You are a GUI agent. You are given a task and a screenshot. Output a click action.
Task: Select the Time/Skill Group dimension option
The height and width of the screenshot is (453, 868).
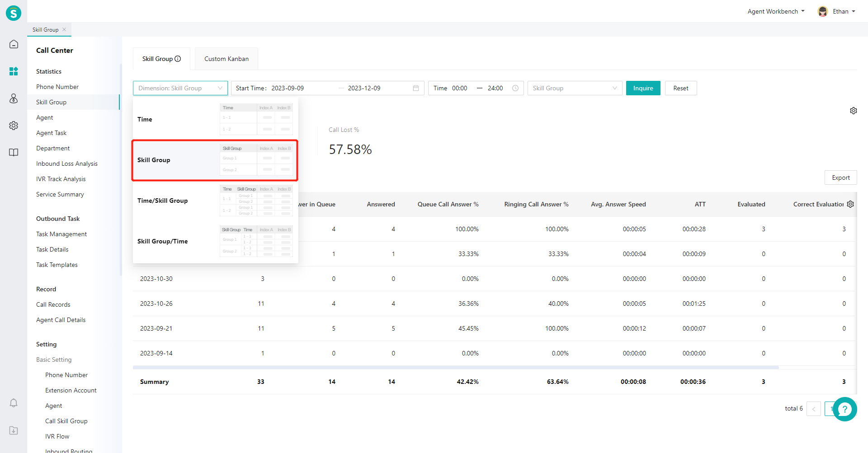point(215,201)
